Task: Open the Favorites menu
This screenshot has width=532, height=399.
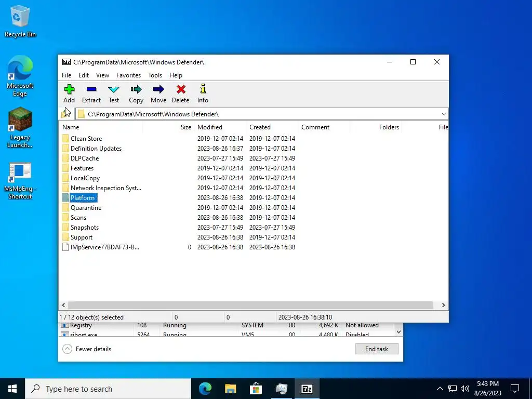Action: (129, 75)
